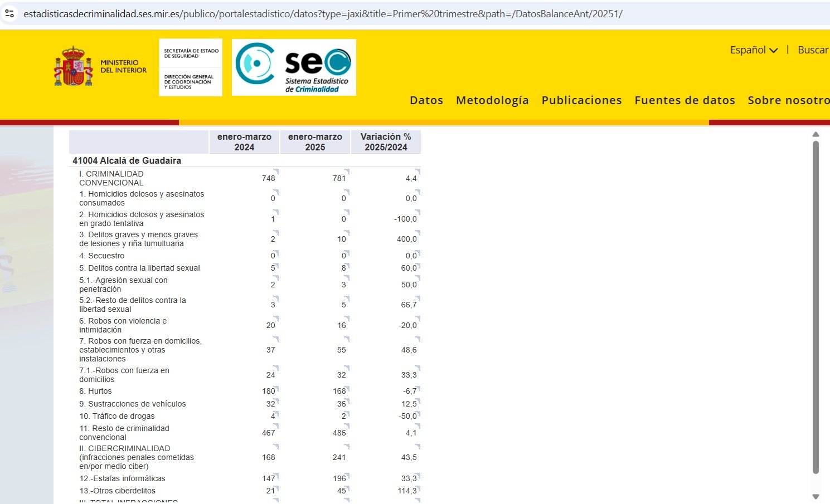The width and height of the screenshot is (830, 504).
Task: Click the Buscar search link
Action: 813,50
